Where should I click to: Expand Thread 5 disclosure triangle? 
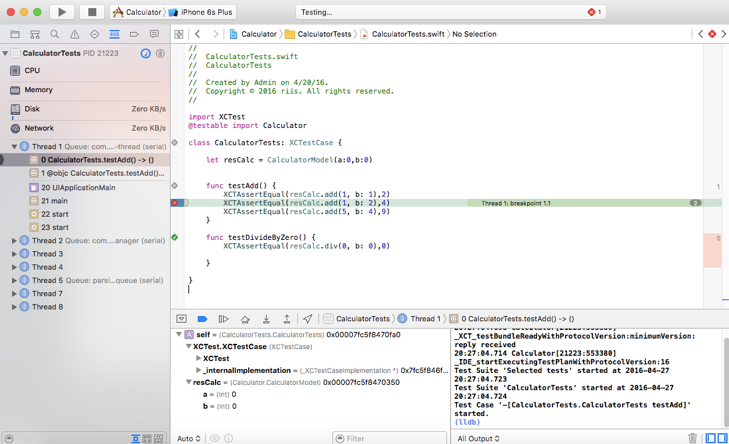14,280
